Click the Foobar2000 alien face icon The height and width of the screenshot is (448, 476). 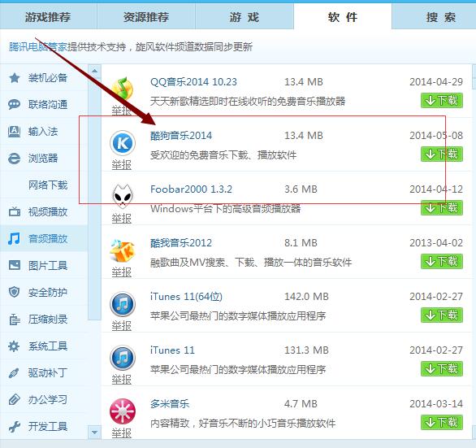pos(123,196)
